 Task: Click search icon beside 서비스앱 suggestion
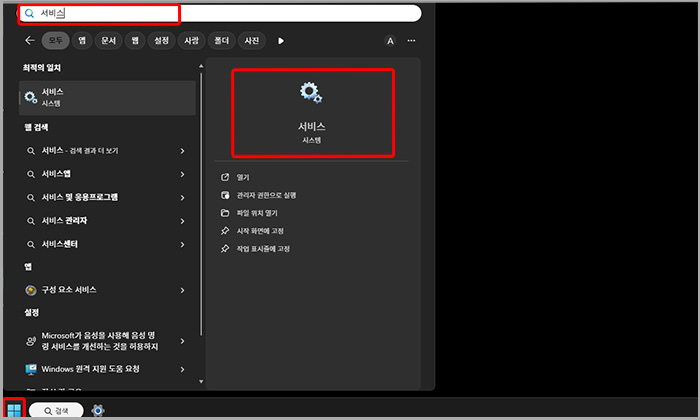click(x=31, y=174)
